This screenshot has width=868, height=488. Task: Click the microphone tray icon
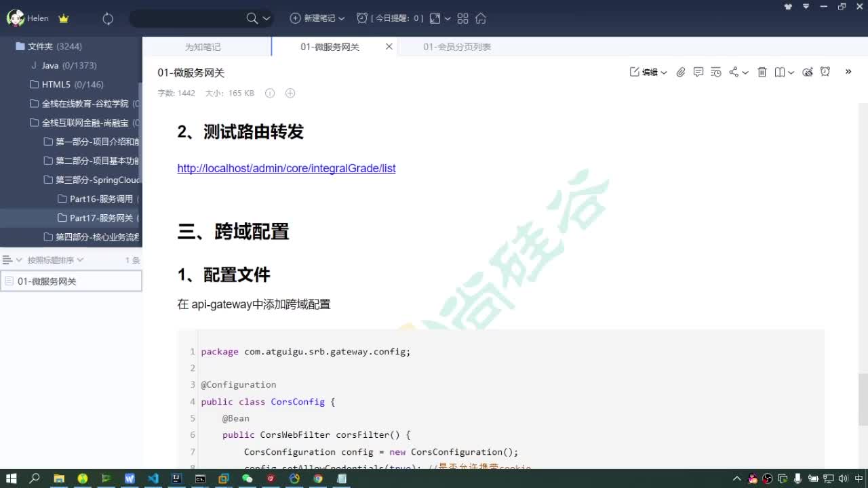797,479
